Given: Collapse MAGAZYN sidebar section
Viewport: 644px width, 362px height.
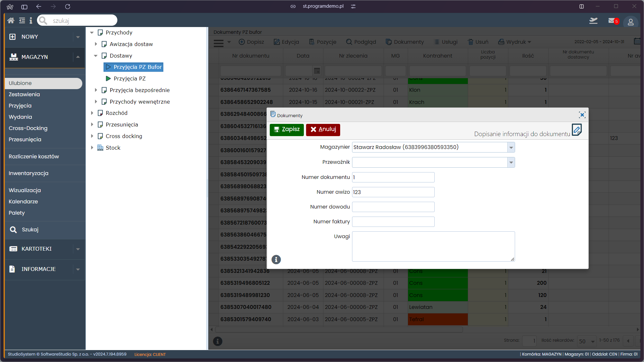Looking at the screenshot, I should pos(78,57).
